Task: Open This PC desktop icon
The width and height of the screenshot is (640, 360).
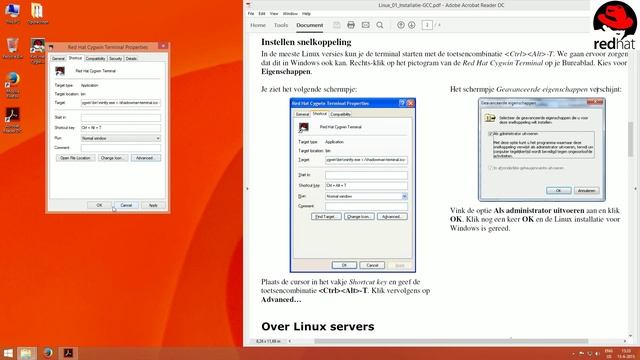Action: tap(12, 13)
